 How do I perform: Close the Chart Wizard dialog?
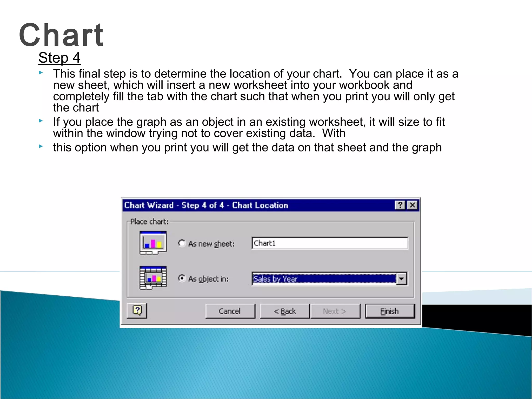tap(412, 205)
